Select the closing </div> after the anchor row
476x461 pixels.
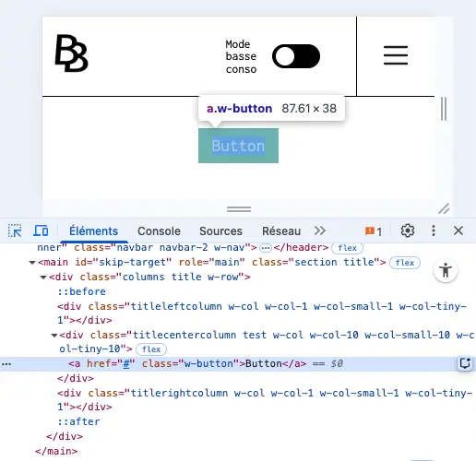point(76,378)
